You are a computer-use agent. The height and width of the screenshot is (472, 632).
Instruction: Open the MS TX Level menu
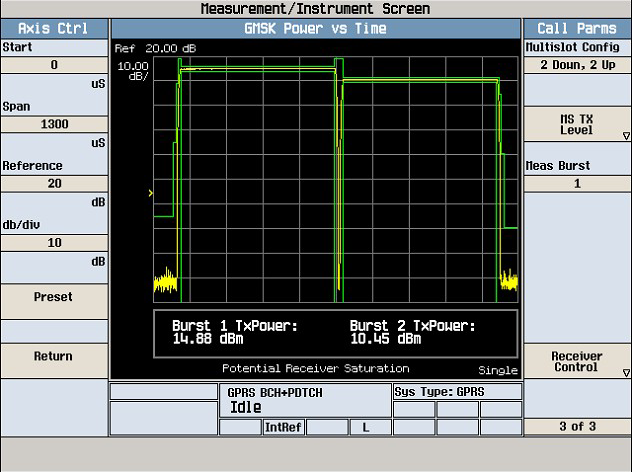tap(577, 124)
